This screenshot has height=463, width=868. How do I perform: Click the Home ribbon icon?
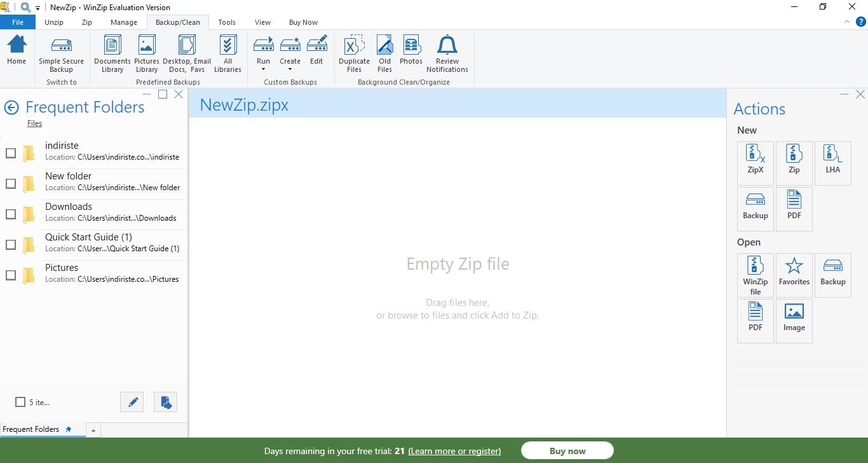pos(17,50)
